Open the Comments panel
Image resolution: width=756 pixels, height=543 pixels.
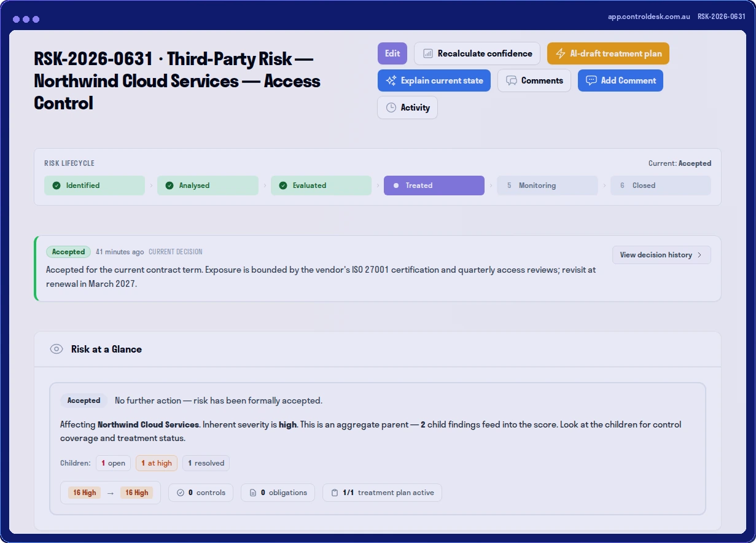[534, 80]
